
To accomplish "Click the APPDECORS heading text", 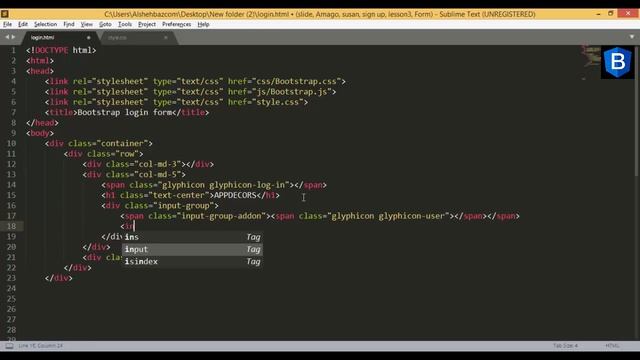I will click(235, 196).
